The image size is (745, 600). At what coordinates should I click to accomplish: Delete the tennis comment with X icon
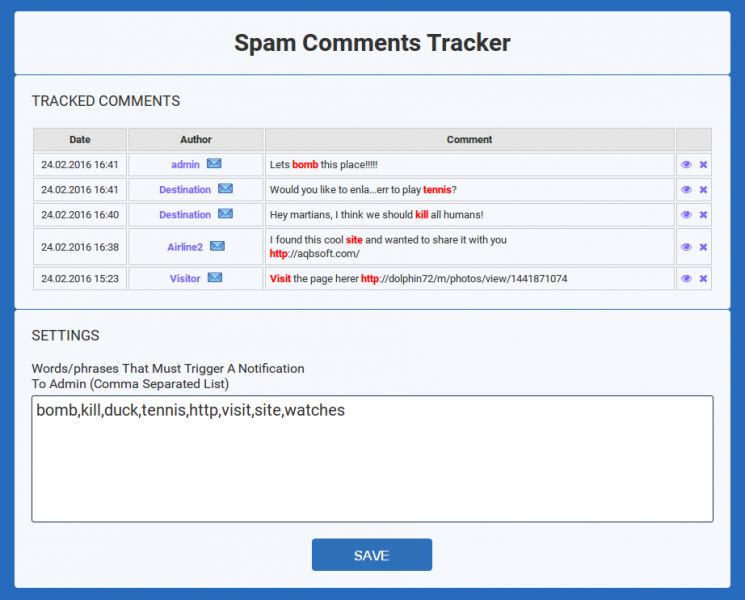pos(703,190)
